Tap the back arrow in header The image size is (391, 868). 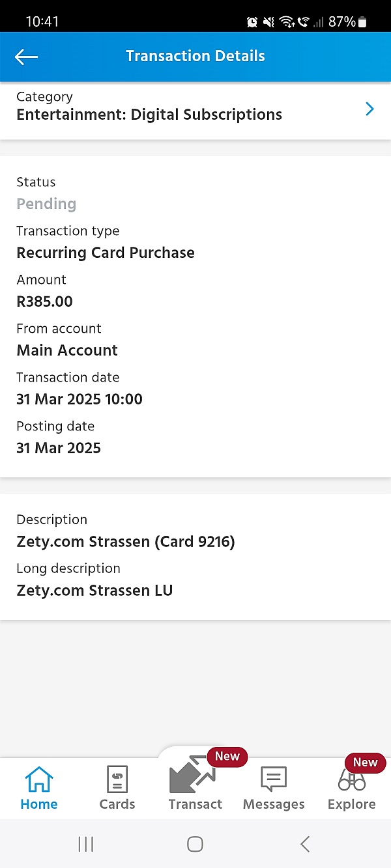(x=26, y=57)
